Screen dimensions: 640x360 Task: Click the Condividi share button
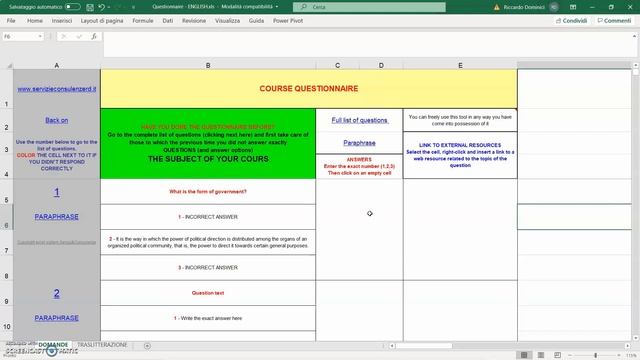pos(571,20)
